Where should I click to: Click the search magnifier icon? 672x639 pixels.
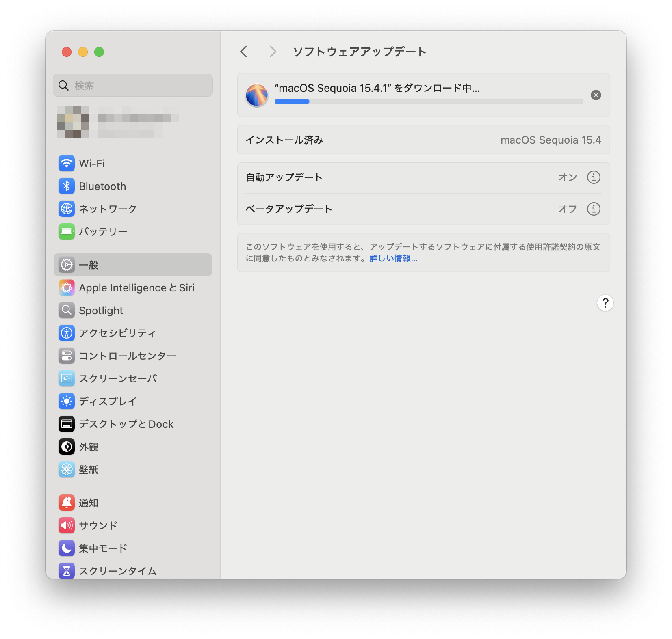coord(64,85)
